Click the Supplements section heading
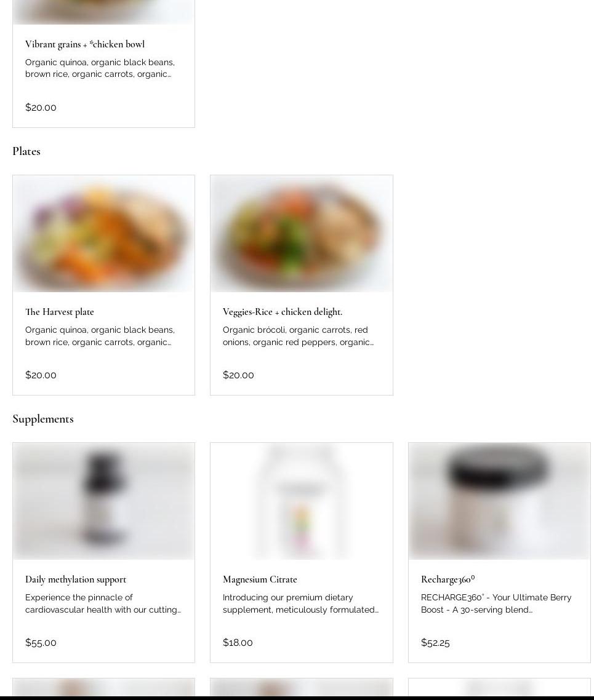Image resolution: width=594 pixels, height=700 pixels. click(43, 419)
